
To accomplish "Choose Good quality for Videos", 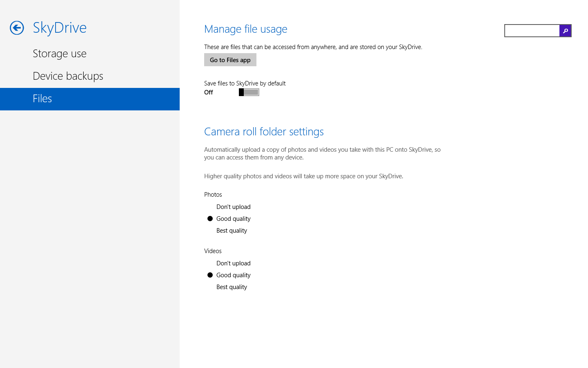I will click(233, 275).
